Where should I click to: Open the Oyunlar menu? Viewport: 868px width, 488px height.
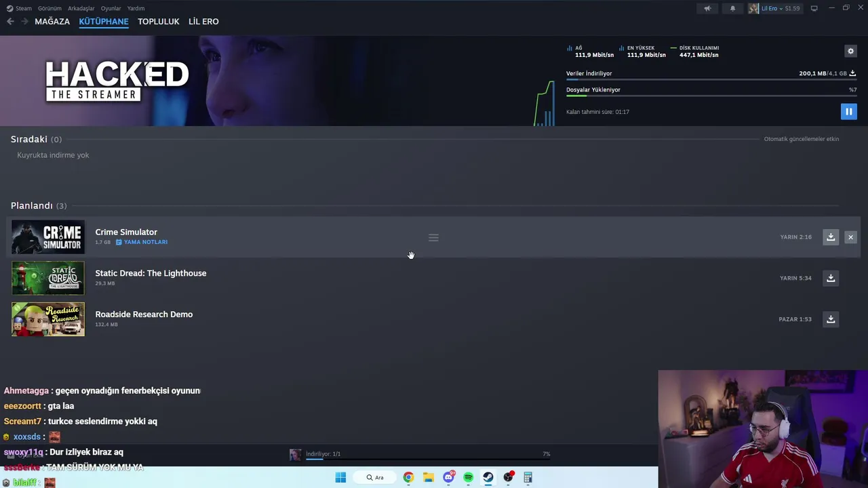111,8
